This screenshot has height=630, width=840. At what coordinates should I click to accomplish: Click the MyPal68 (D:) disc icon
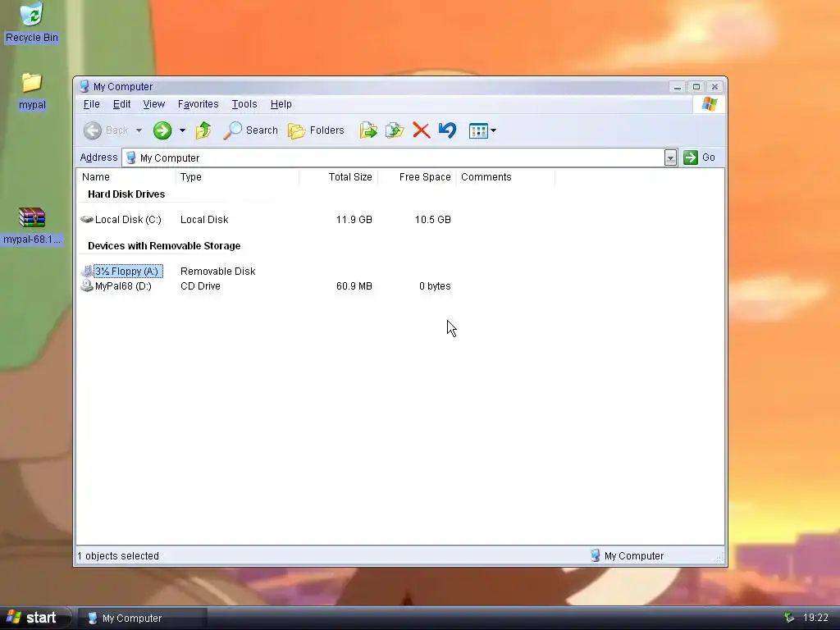pos(87,285)
